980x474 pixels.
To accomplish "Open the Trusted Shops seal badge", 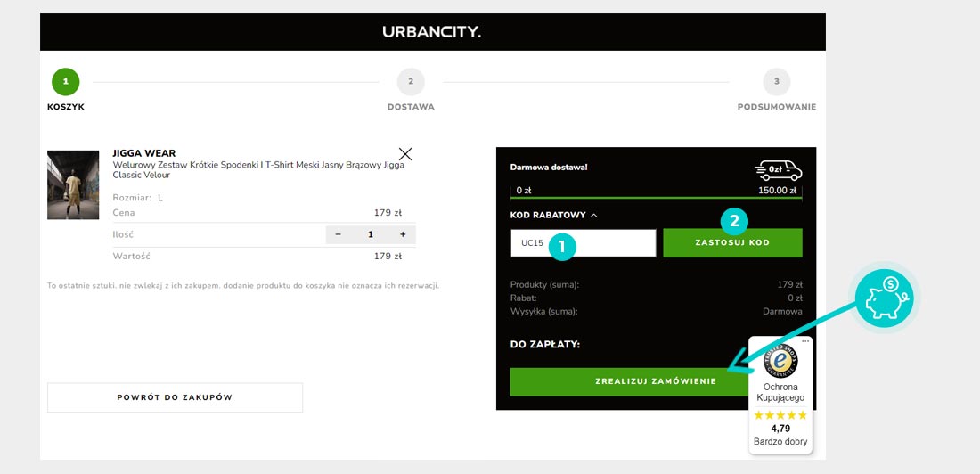I will coord(780,362).
